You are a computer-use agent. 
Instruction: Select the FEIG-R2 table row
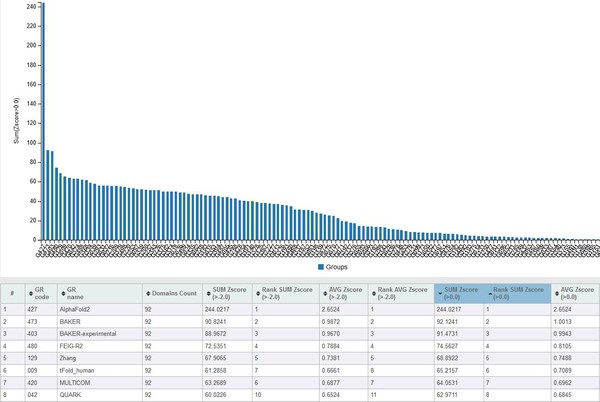point(300,349)
